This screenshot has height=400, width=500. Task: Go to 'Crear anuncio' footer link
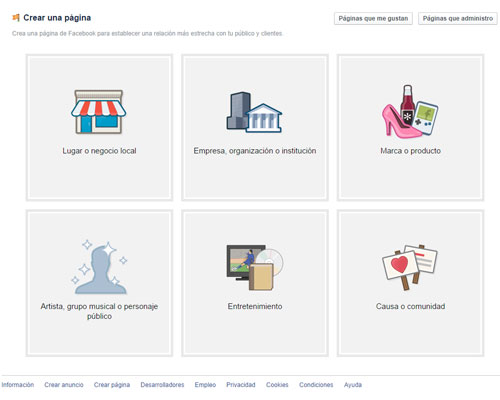pos(64,385)
